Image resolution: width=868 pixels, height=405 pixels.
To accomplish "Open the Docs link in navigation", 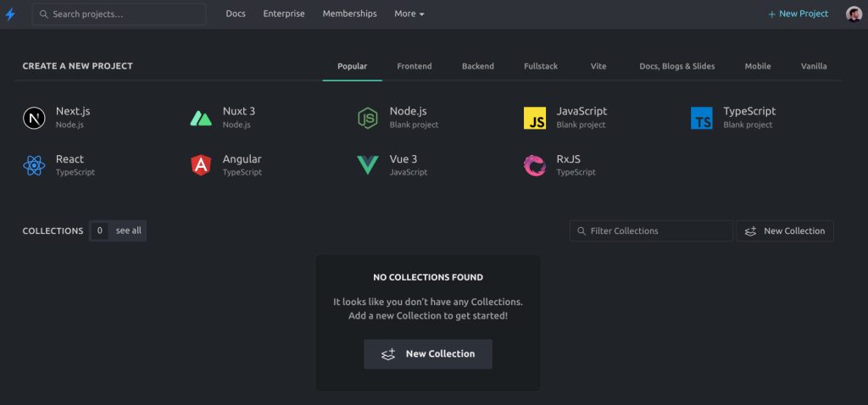I will click(x=236, y=14).
